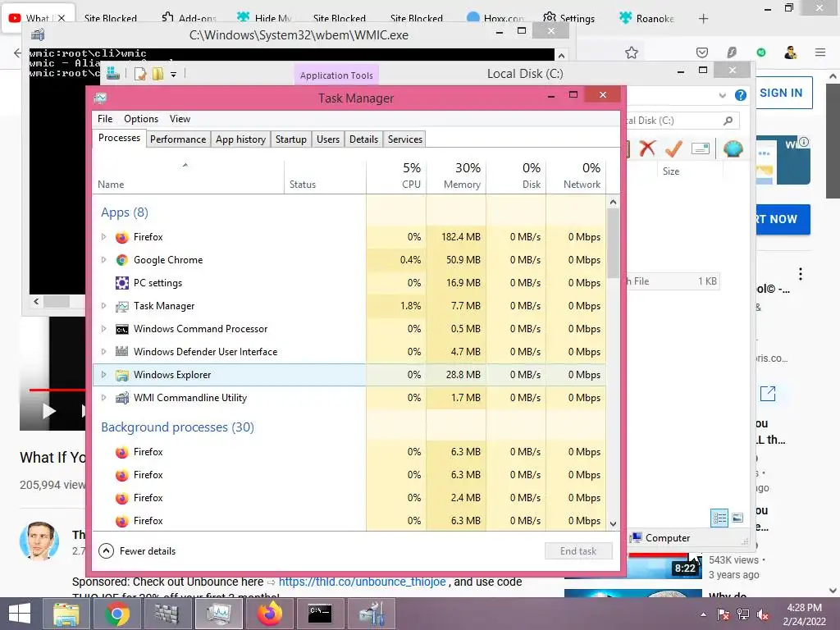Switch to the App history tab
This screenshot has width=840, height=630.
tap(240, 139)
